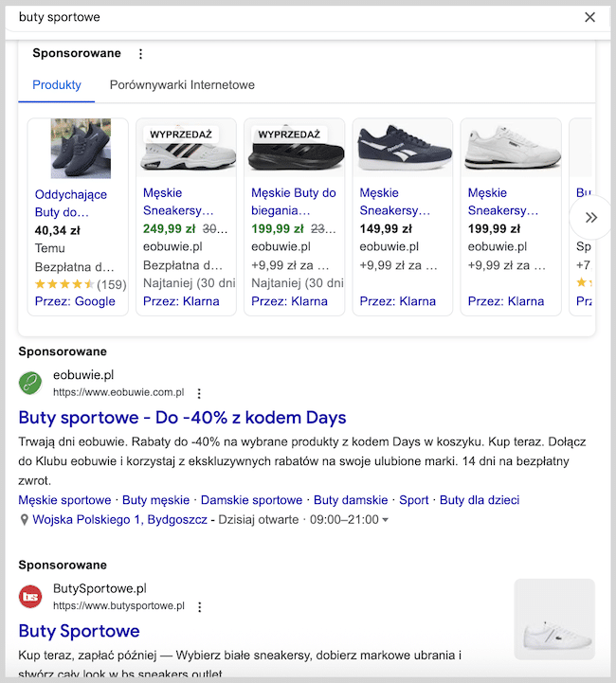
Task: Click the location pin icon beside the Bydgoszcz address
Action: (25, 520)
